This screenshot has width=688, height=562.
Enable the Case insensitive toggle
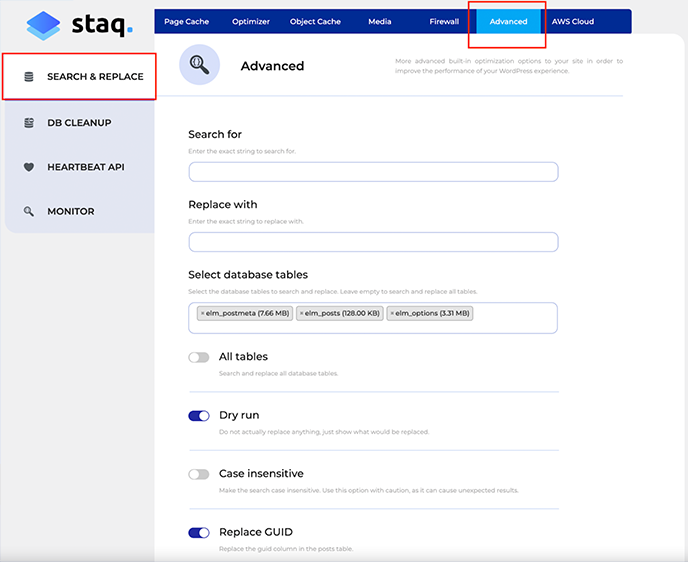tap(199, 474)
